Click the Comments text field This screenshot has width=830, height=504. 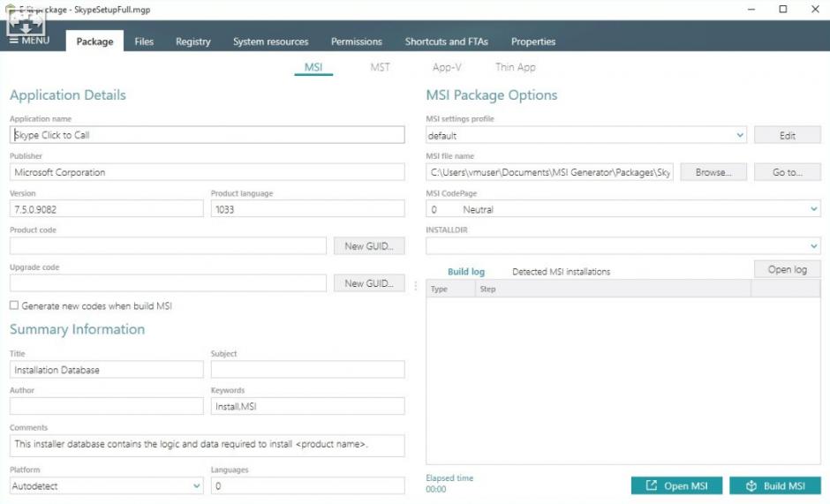click(x=207, y=446)
